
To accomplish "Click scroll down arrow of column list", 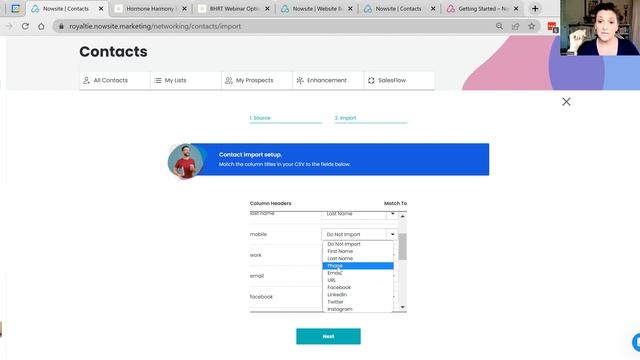I will click(402, 307).
